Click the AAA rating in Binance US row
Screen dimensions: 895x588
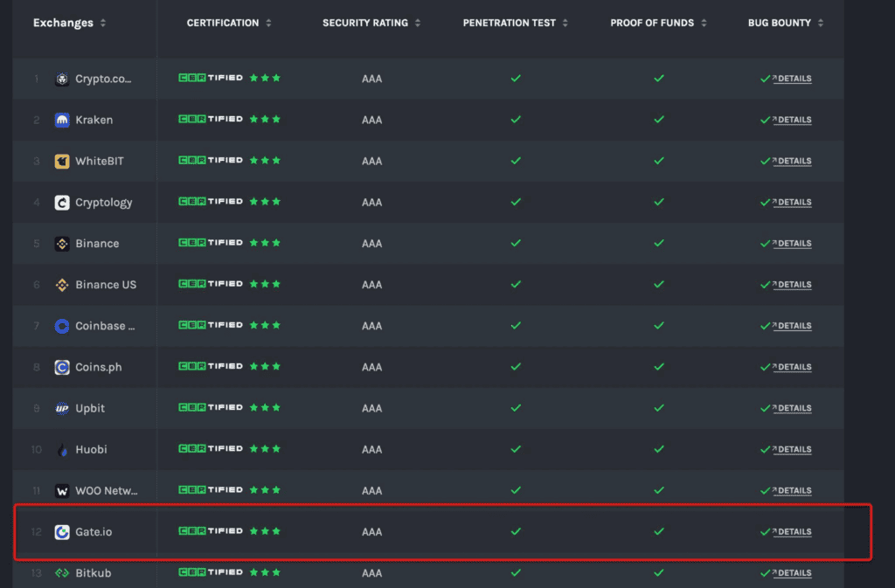pyautogui.click(x=371, y=285)
